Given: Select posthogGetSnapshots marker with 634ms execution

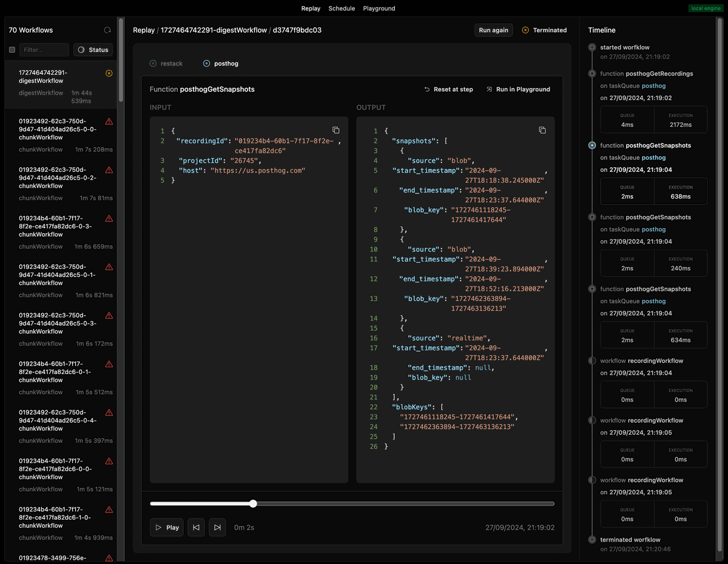Looking at the screenshot, I should 592,289.
